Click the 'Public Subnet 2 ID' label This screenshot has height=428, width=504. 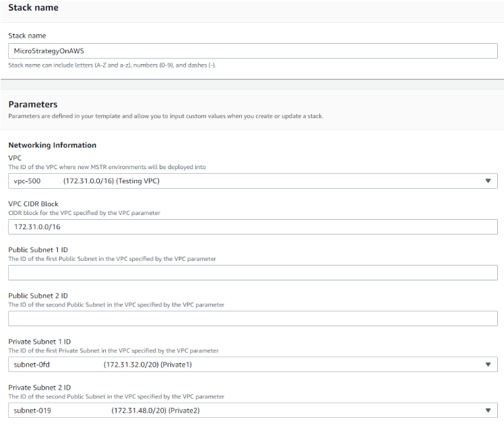pyautogui.click(x=38, y=296)
